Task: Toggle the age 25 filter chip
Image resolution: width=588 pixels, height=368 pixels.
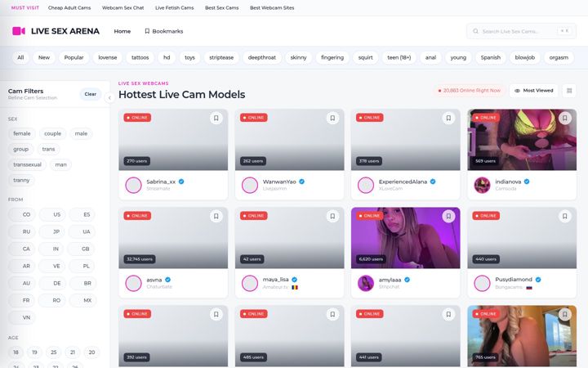Action: tap(54, 352)
